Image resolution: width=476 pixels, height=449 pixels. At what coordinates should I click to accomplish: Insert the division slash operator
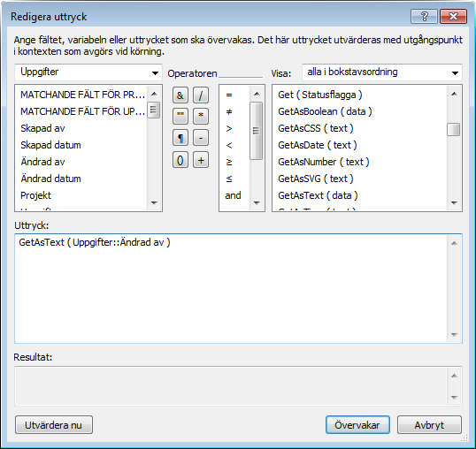click(201, 95)
